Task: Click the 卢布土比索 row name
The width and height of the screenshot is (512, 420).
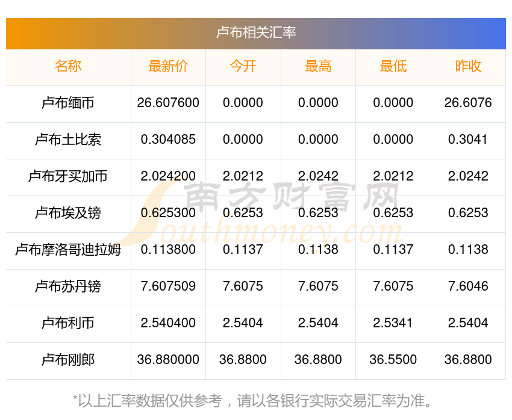Action: (x=68, y=140)
